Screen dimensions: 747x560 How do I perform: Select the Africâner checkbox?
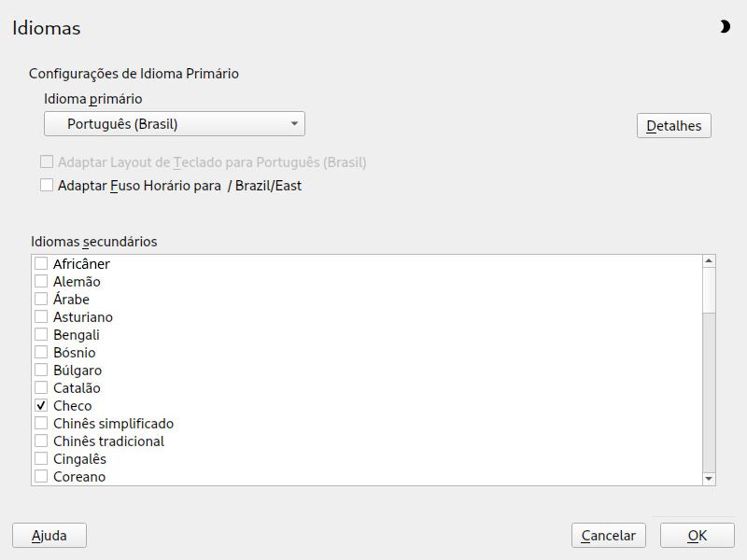click(41, 264)
